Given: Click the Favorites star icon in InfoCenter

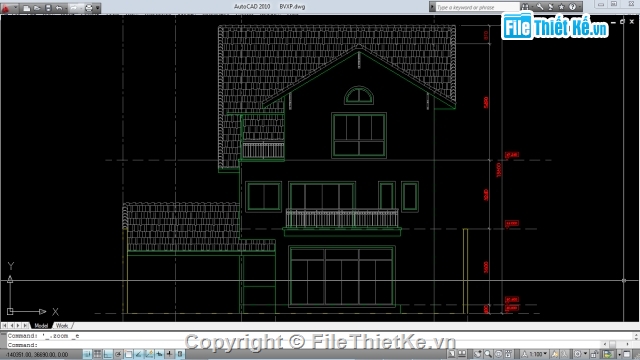Looking at the screenshot, I should click(562, 7).
